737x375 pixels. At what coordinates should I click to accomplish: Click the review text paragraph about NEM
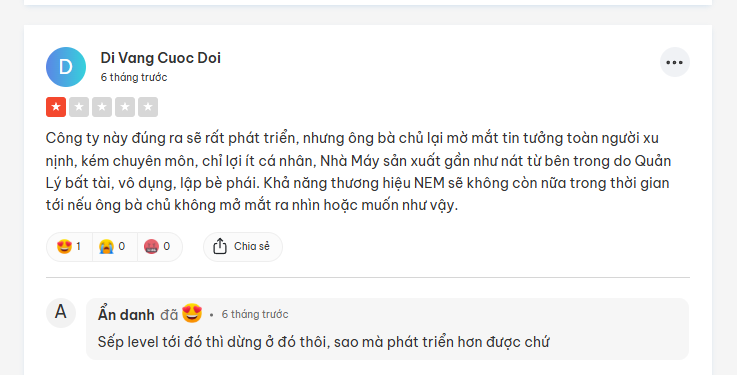coord(358,172)
